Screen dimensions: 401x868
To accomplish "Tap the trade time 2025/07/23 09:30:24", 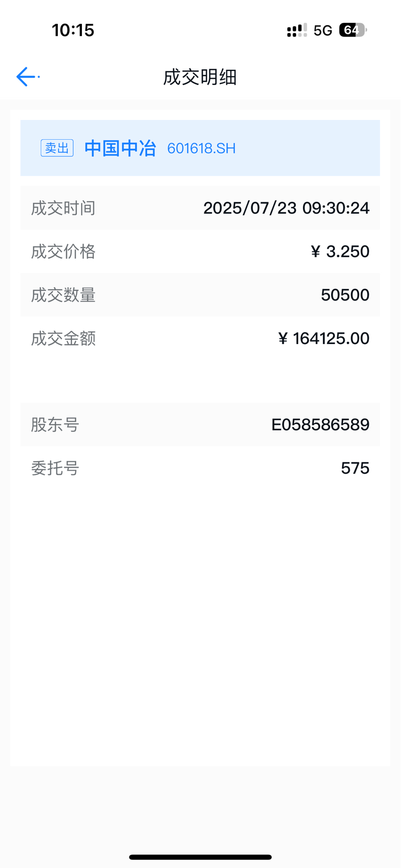I will [x=286, y=208].
